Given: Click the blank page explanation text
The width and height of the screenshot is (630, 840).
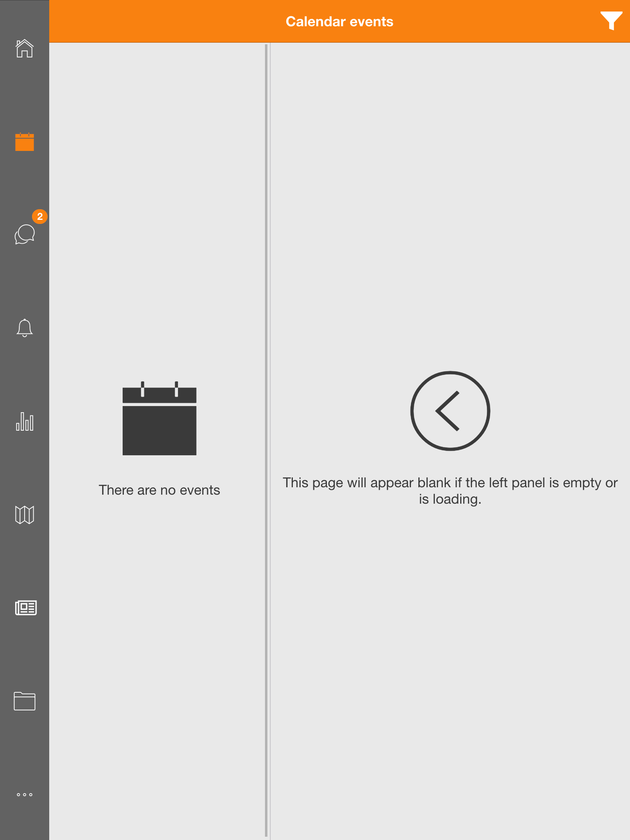Looking at the screenshot, I should [450, 491].
